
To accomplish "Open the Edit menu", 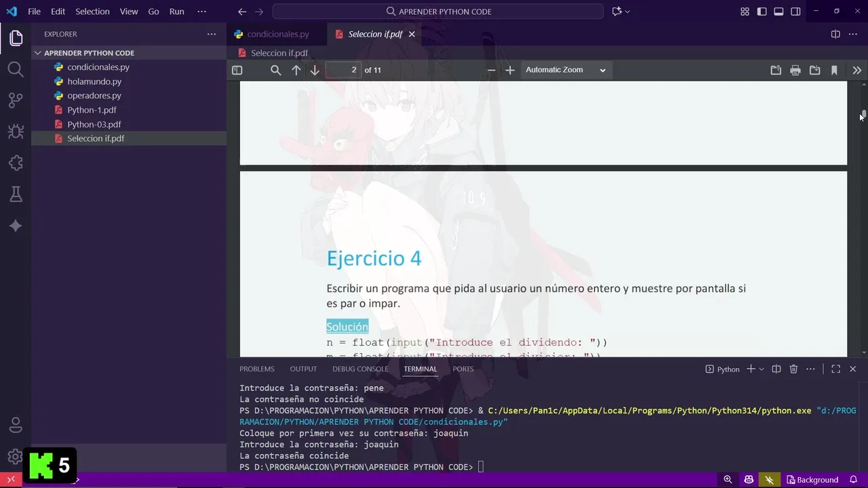I will click(x=58, y=12).
